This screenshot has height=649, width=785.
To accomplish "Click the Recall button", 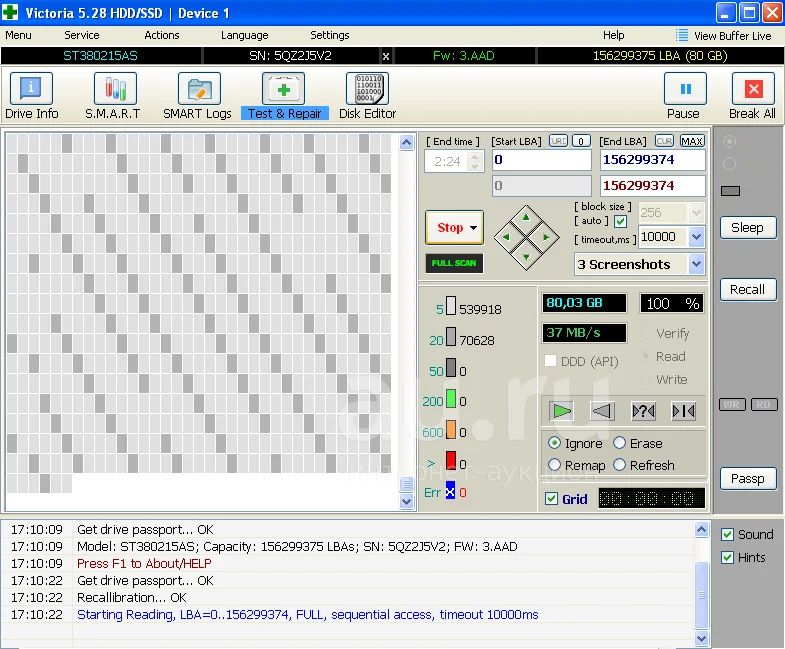I will click(747, 289).
